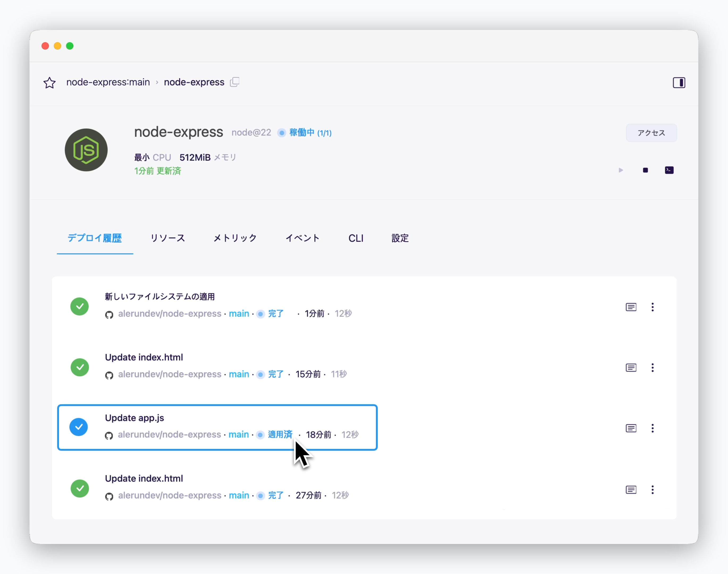View logs for 27分前 Update index.html deployment
The image size is (728, 574).
point(631,490)
